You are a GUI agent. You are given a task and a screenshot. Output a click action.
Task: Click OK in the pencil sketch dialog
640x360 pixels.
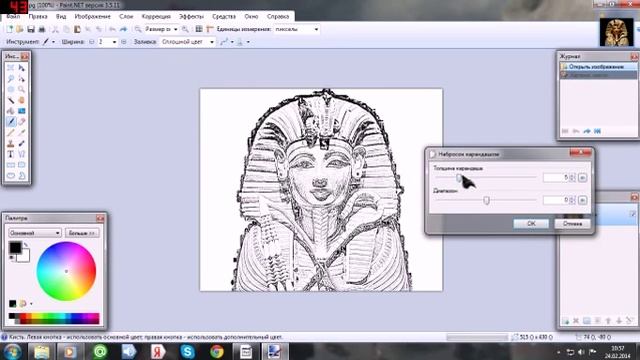[x=531, y=224]
